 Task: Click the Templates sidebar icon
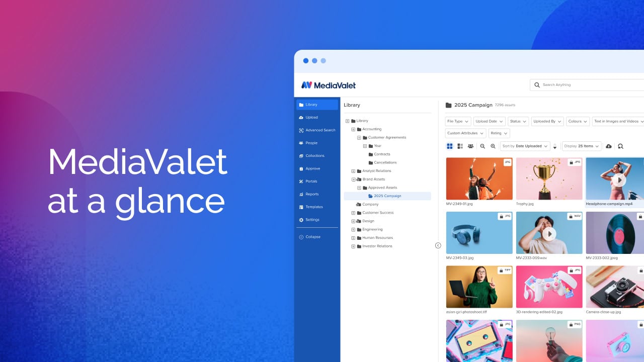pos(301,207)
